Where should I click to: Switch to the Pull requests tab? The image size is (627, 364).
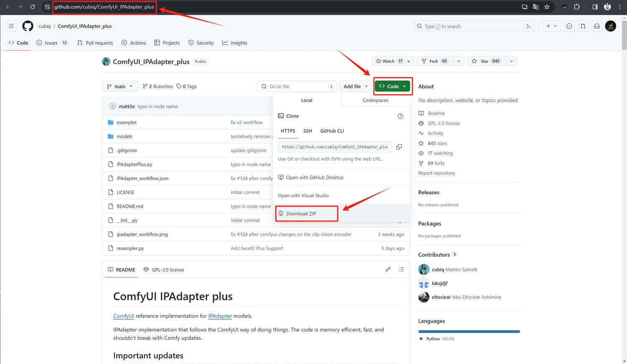(95, 43)
